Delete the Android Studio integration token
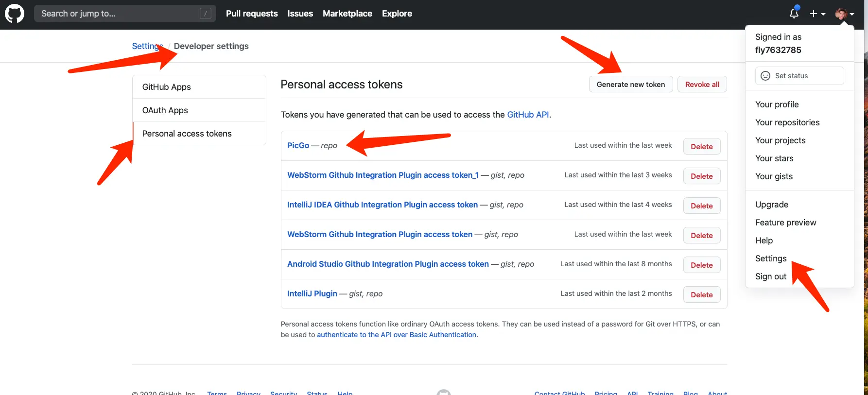This screenshot has width=868, height=395. 701,265
